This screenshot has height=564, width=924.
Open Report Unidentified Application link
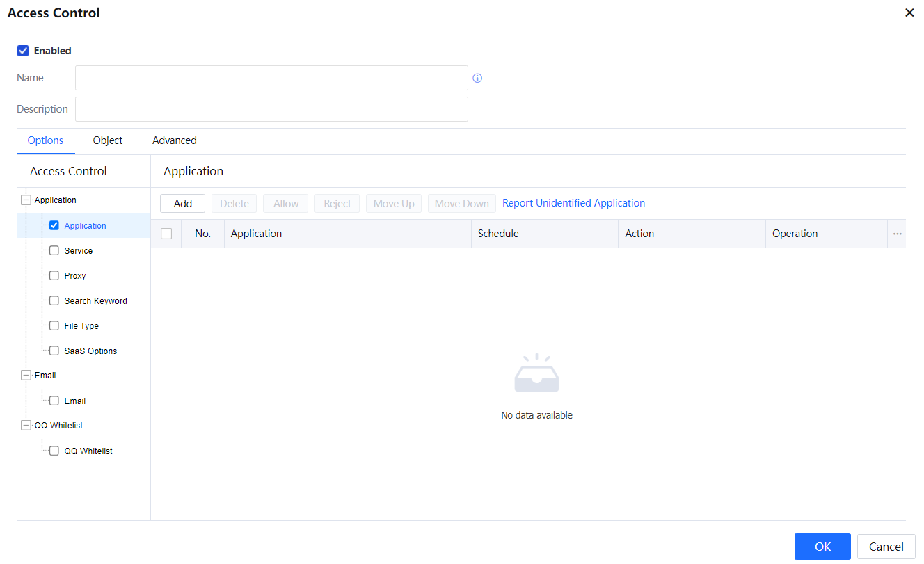573,203
